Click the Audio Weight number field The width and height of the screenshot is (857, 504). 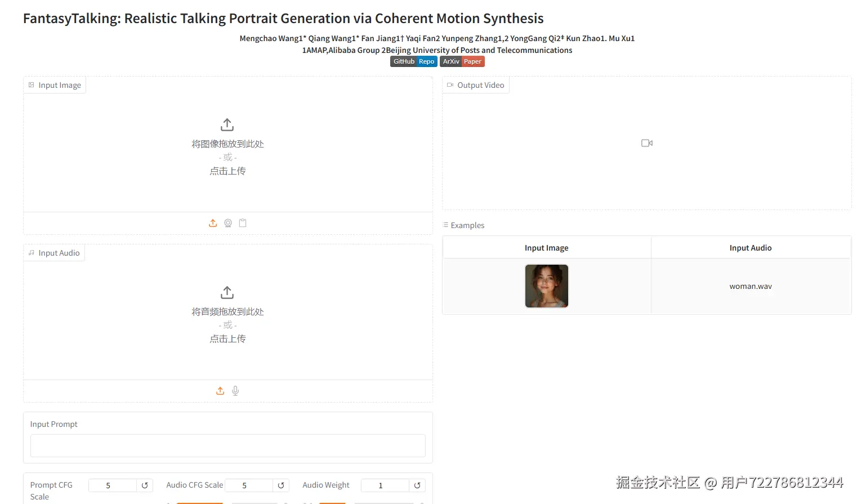(x=385, y=485)
